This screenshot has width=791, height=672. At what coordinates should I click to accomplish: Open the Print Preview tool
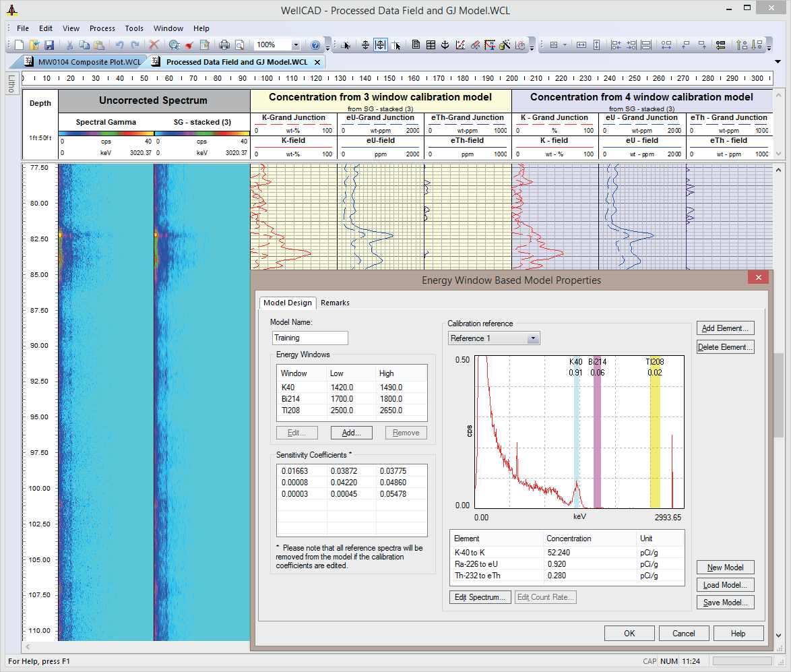point(239,45)
